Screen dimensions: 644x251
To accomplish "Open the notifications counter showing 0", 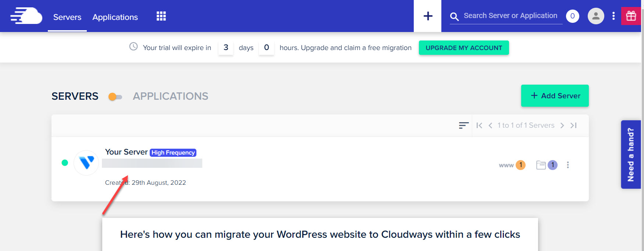I will pyautogui.click(x=572, y=16).
